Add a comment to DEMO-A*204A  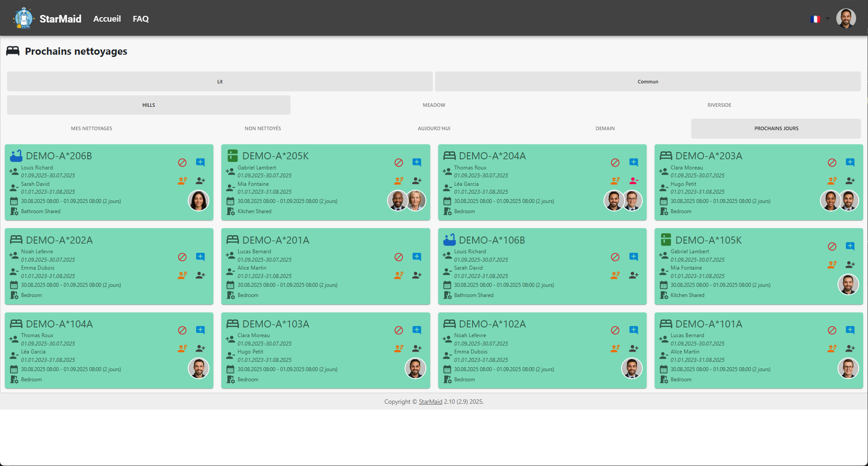[633, 162]
